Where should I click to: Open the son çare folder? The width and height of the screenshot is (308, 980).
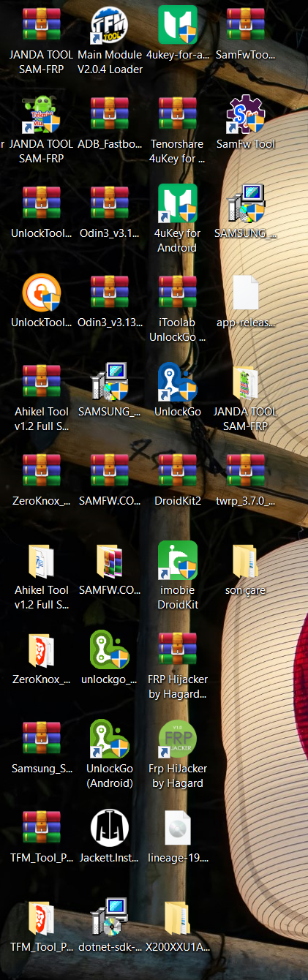pyautogui.click(x=246, y=560)
